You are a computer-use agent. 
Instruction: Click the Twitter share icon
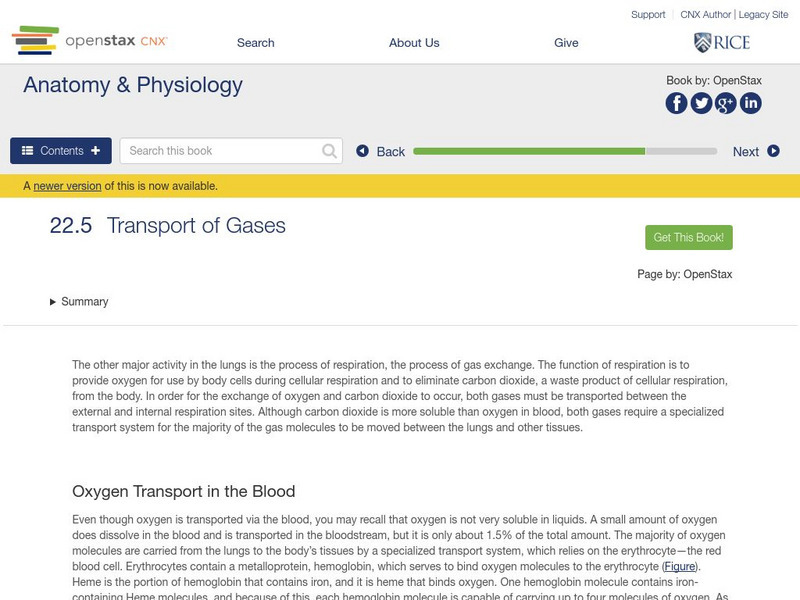coord(702,103)
